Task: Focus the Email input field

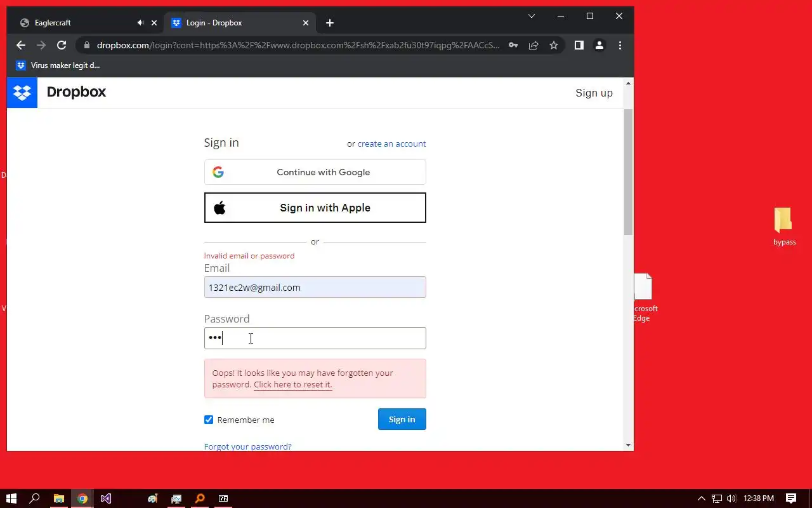Action: (315, 287)
